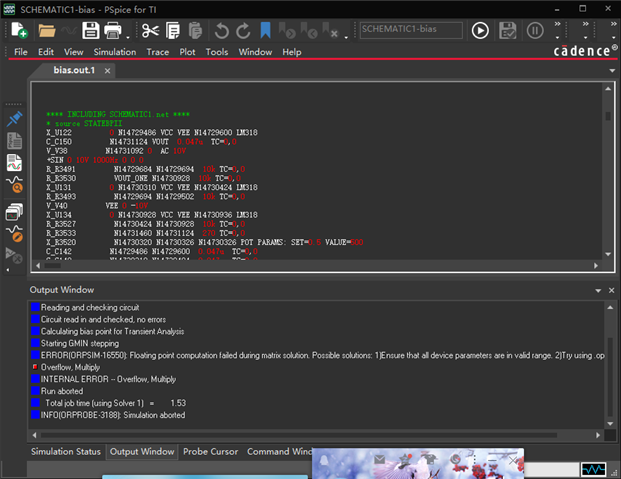Paste from clipboard
This screenshot has width=621, height=479.
[195, 31]
